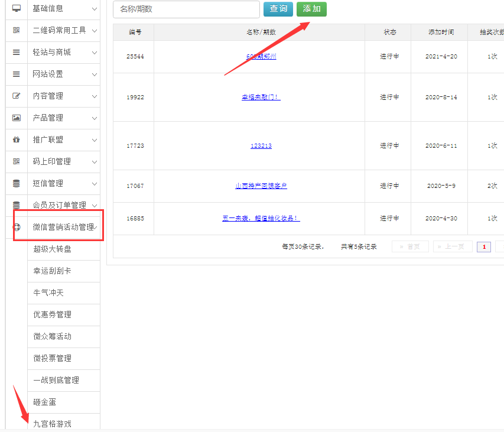
Task: Click the database icon beside 短信管理
Action: coord(17,183)
